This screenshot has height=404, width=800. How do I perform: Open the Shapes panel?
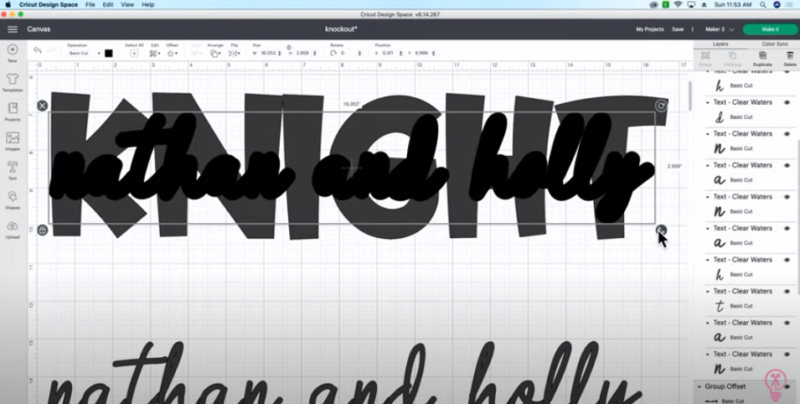coord(12,197)
